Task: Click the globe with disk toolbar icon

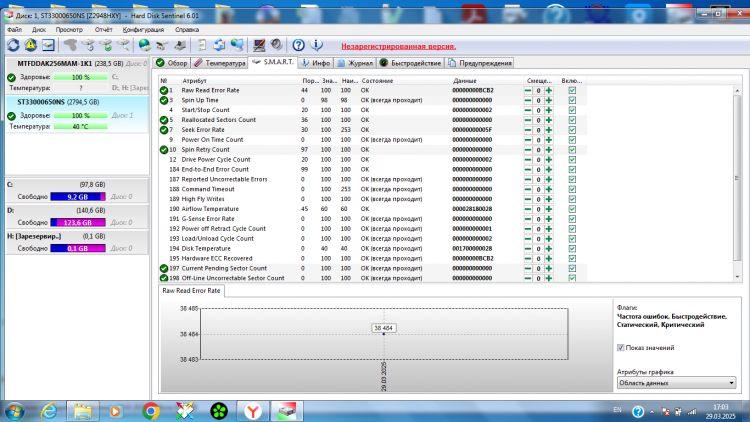Action: (144, 45)
